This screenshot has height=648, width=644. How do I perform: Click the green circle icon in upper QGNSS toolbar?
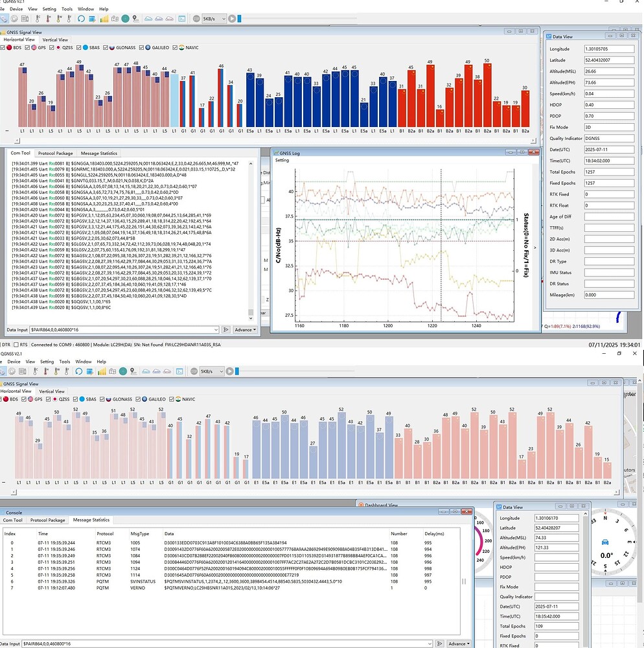coord(126,19)
